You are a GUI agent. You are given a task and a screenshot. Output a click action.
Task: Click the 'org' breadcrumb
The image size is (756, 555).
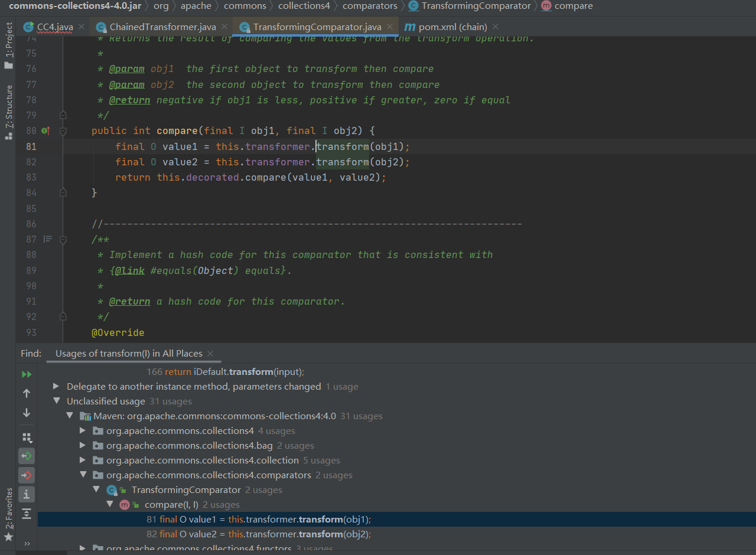161,6
